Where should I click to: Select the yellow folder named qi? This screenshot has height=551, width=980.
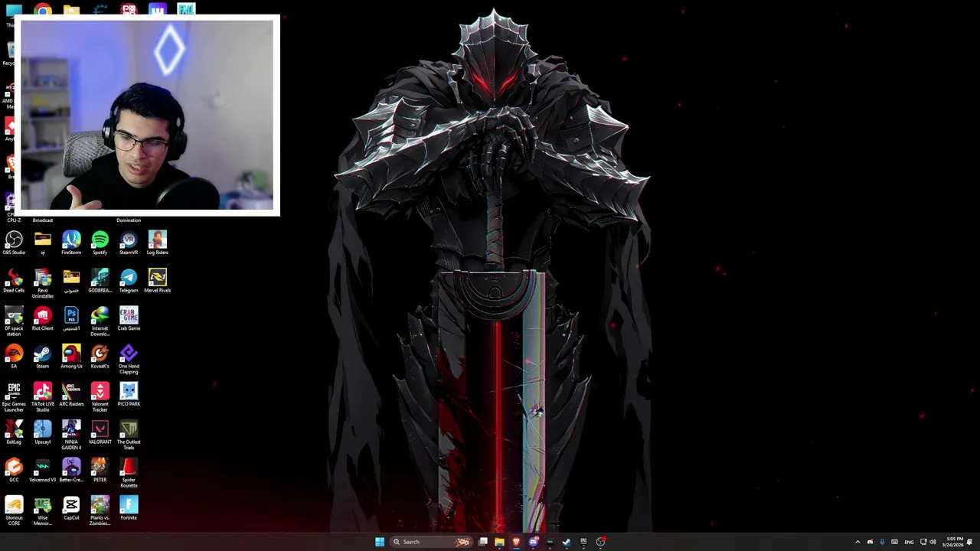point(43,241)
